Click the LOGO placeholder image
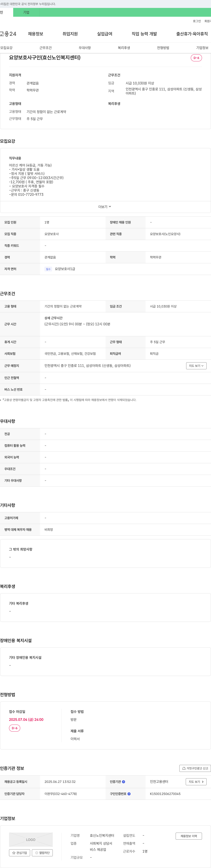211x868 pixels. pos(31,839)
